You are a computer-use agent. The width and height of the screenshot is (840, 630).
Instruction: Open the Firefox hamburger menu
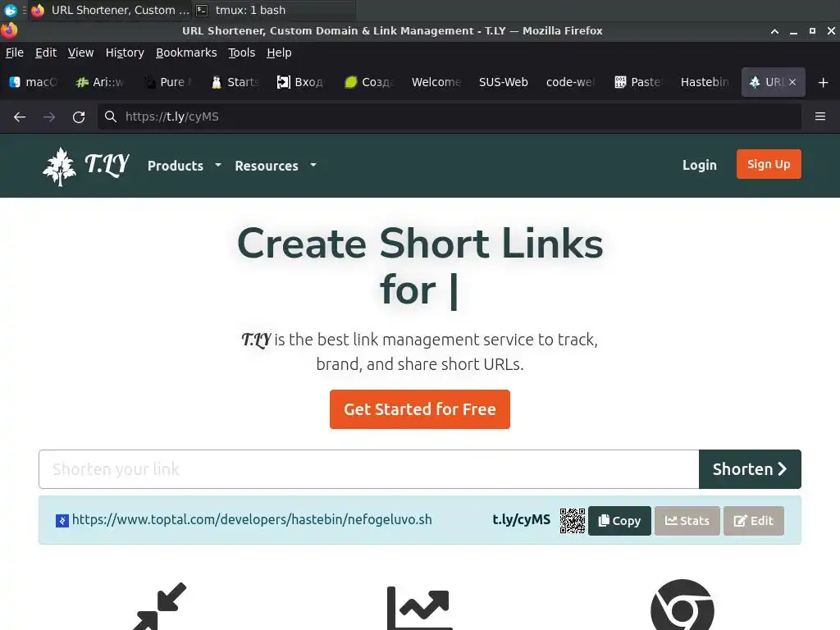(819, 116)
